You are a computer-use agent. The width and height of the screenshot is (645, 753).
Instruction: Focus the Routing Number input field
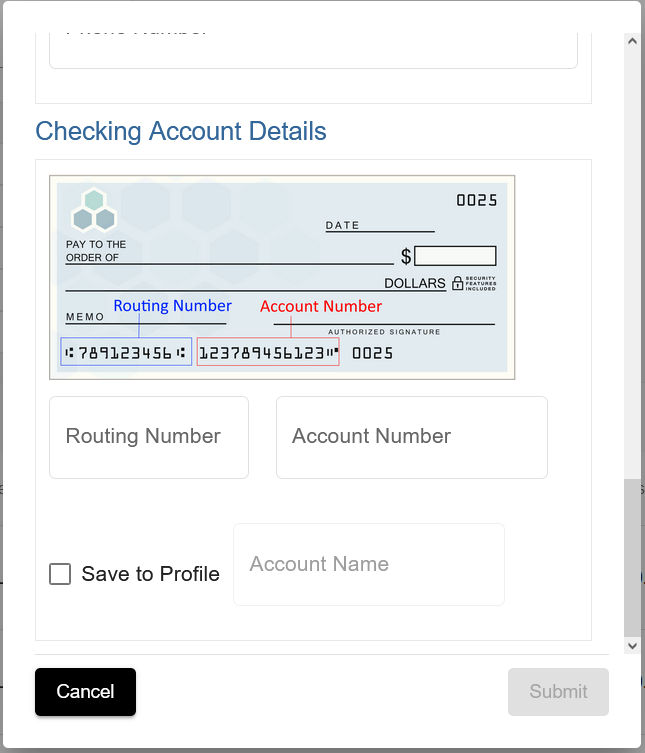(x=149, y=437)
